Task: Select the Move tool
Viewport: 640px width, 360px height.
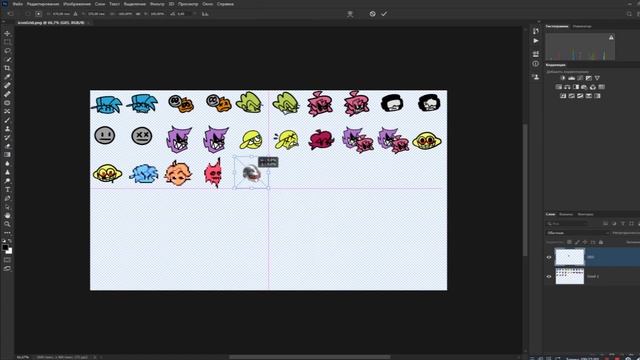Action: (x=7, y=33)
